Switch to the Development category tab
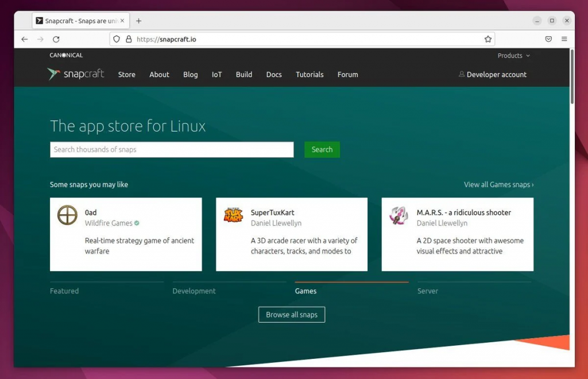This screenshot has height=379, width=588. 194,291
